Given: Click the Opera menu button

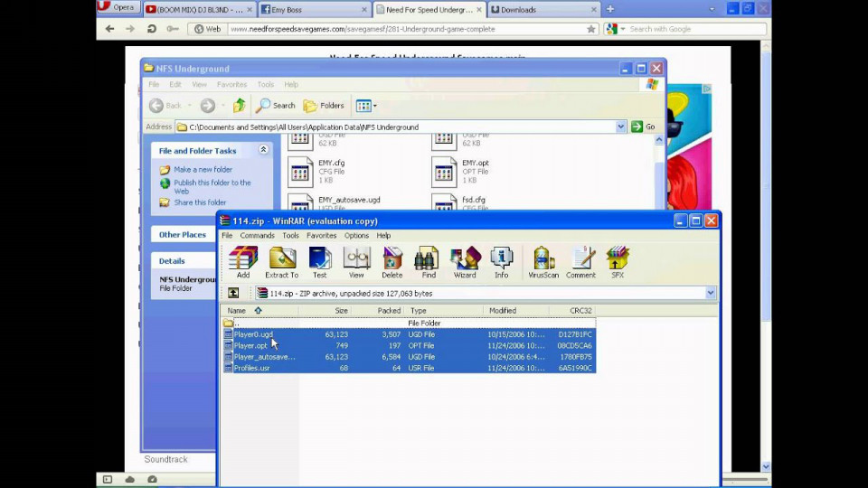Looking at the screenshot, I should [118, 7].
